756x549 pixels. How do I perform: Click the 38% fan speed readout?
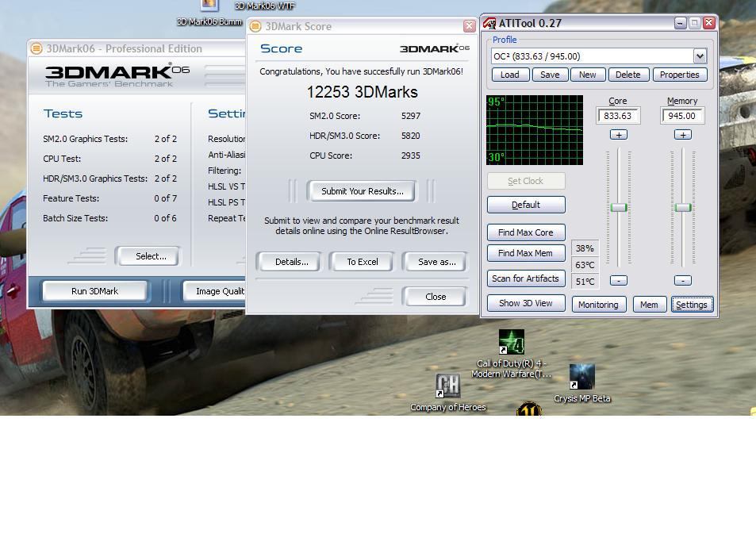(x=585, y=248)
